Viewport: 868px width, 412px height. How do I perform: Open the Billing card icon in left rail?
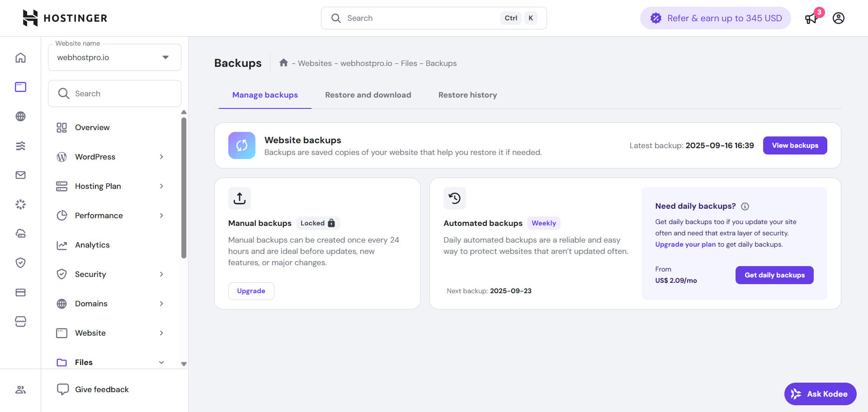[x=20, y=292]
